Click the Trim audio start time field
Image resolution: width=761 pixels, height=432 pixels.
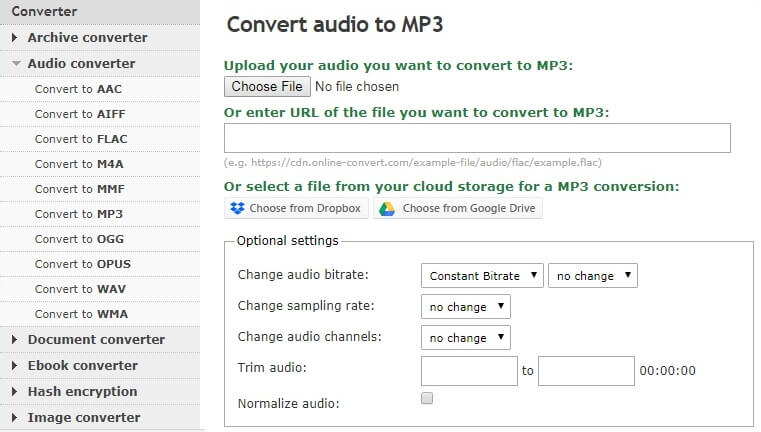point(469,371)
